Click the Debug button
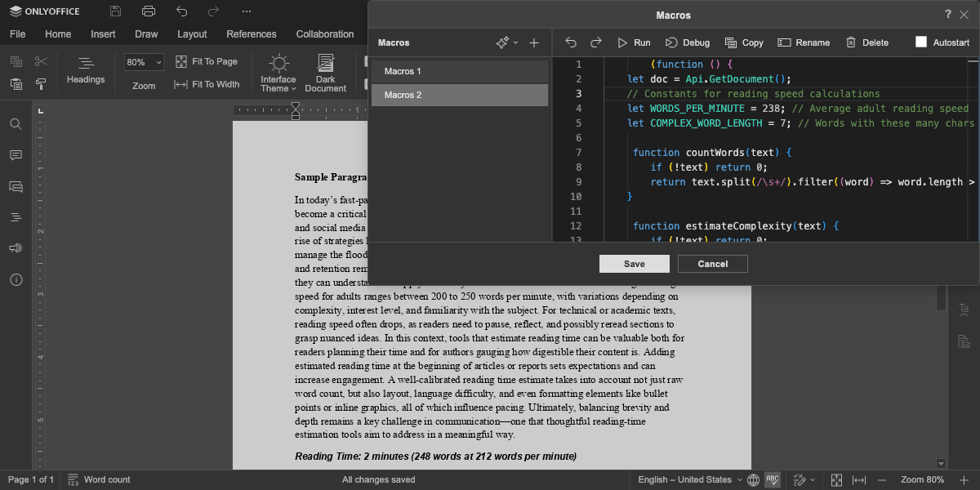980x490 pixels. (687, 42)
